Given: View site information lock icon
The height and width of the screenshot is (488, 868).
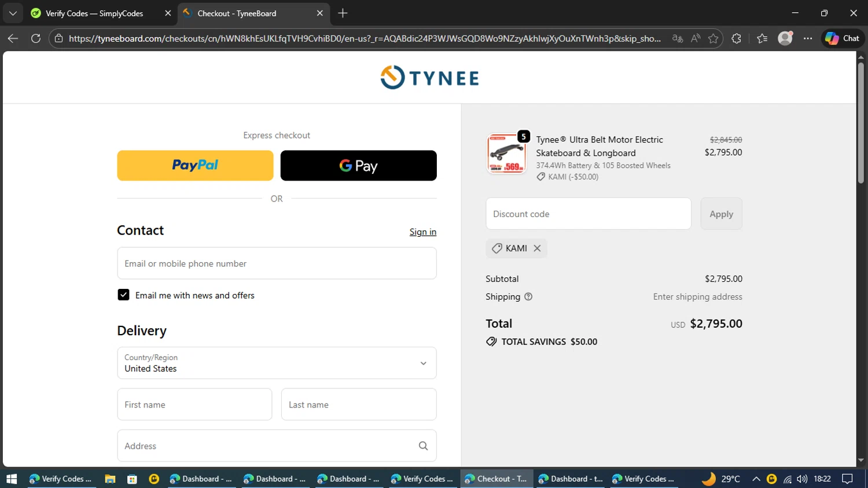Looking at the screenshot, I should click(58, 38).
